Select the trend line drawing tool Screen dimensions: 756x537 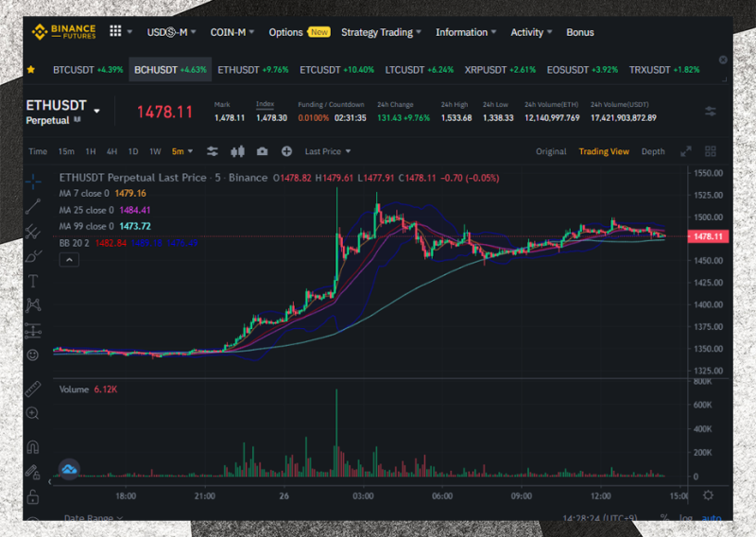pyautogui.click(x=33, y=206)
